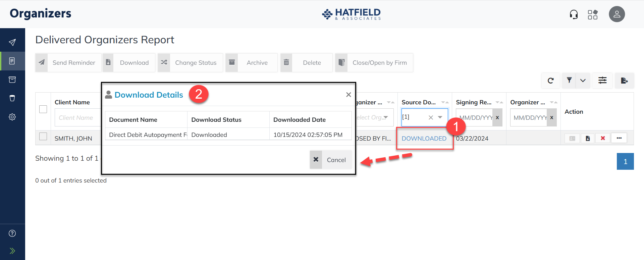Screen dimensions: 644x260
Task: Go to page 1 in pagination
Action: 625,161
